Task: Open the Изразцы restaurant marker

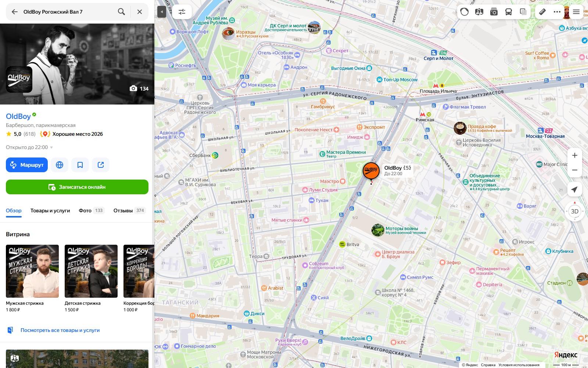Action: [229, 33]
